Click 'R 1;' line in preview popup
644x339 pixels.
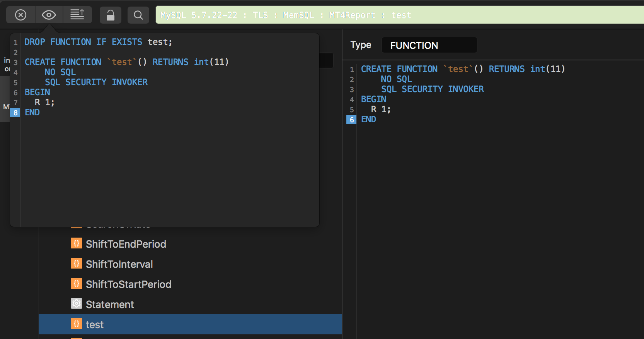click(x=44, y=102)
